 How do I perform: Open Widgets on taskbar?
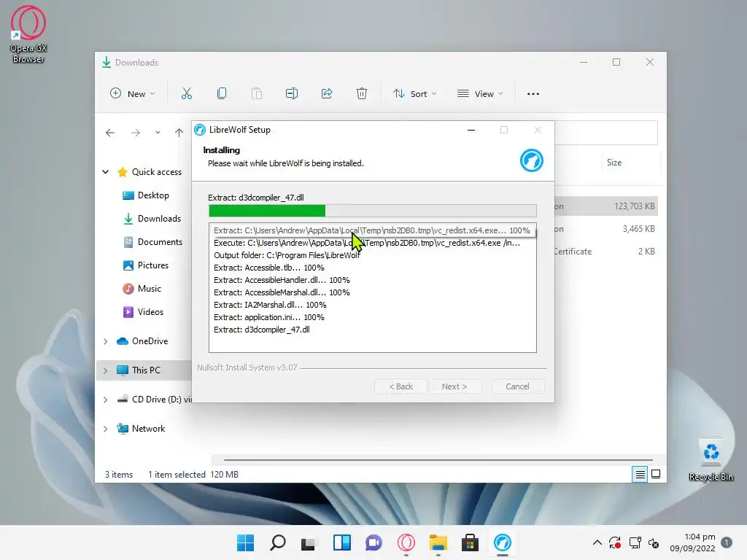[x=341, y=542]
